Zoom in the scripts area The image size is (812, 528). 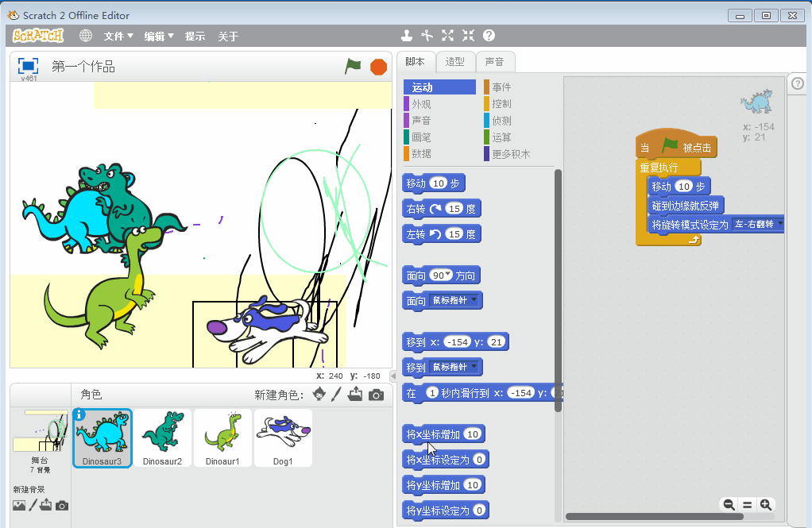765,505
